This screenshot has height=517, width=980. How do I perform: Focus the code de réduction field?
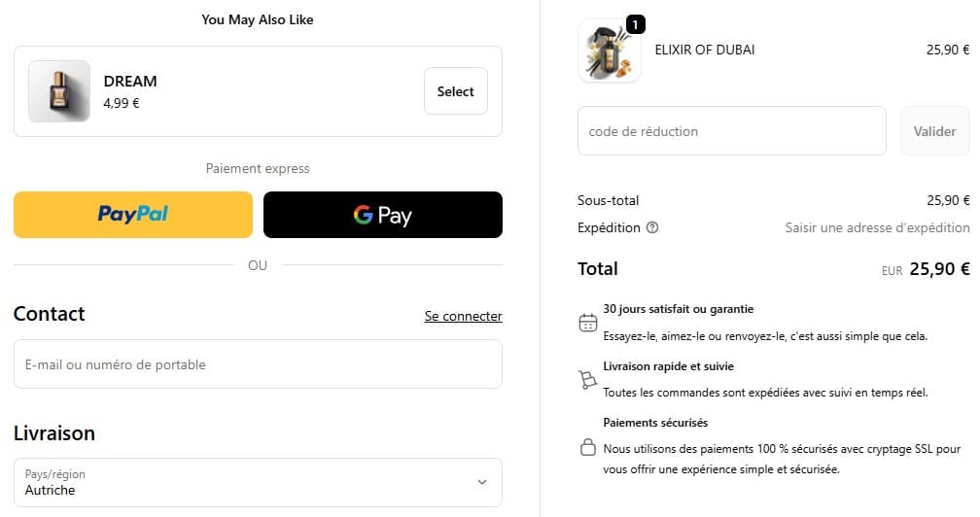(x=731, y=131)
